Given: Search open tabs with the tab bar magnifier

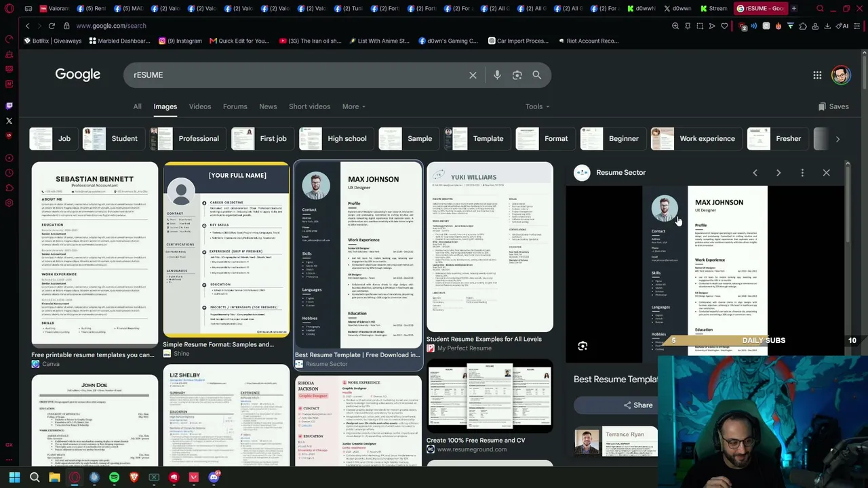Looking at the screenshot, I should click(820, 9).
